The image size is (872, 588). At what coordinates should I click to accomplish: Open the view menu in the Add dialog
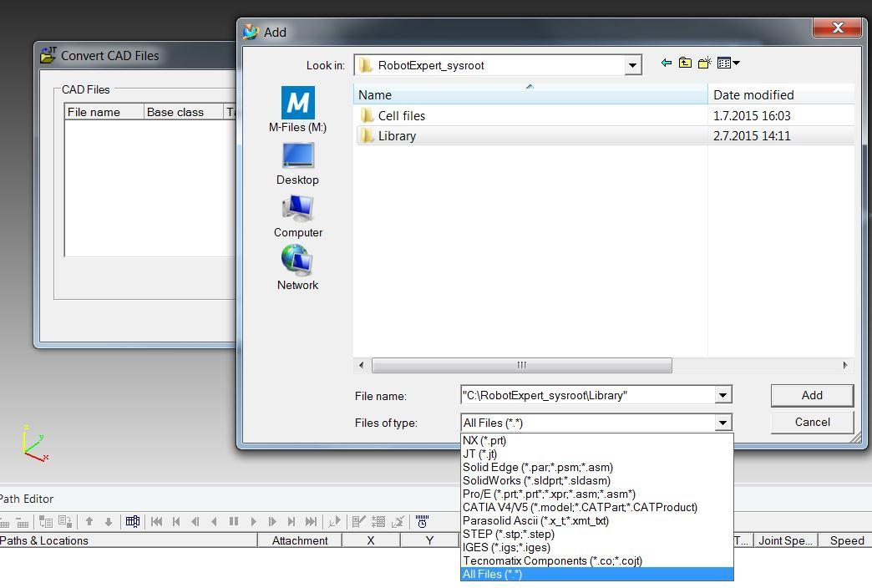point(728,63)
